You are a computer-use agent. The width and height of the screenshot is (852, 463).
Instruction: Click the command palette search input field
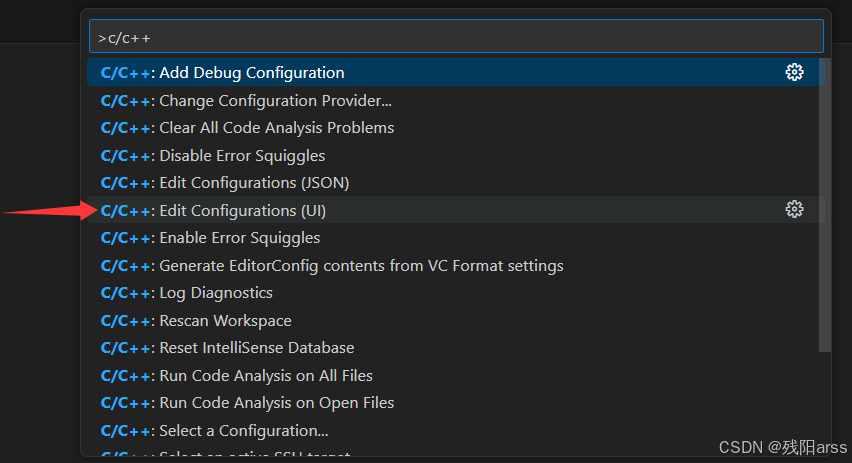coord(456,37)
